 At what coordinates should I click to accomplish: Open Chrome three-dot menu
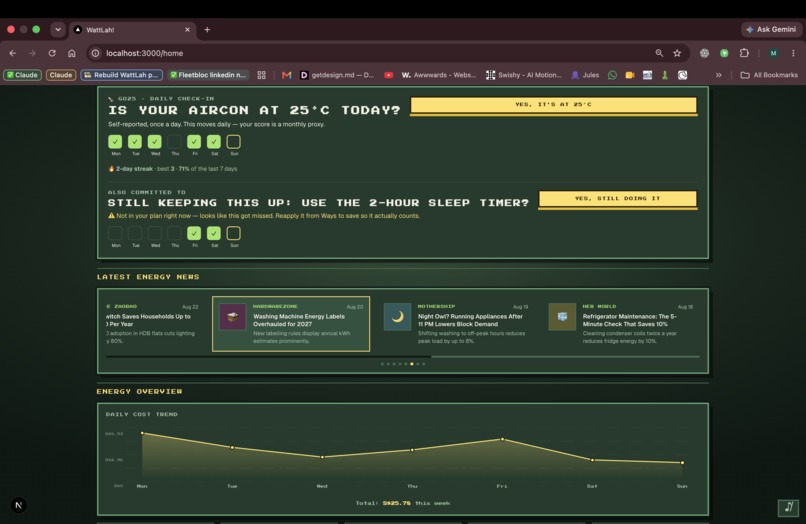point(793,53)
